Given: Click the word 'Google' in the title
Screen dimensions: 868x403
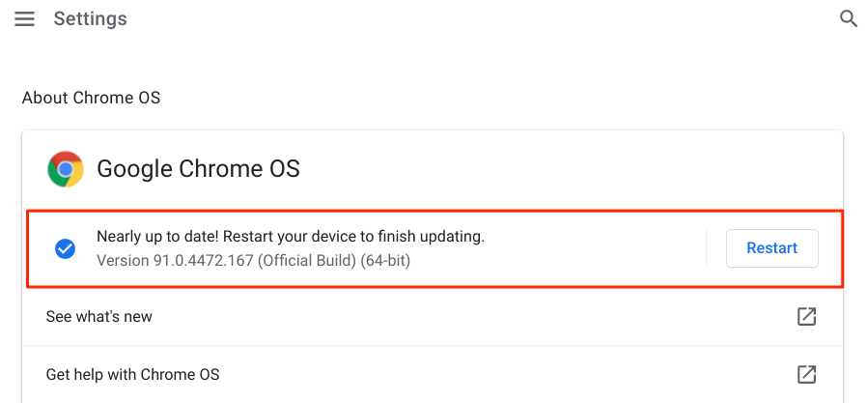Looking at the screenshot, I should click(134, 169).
